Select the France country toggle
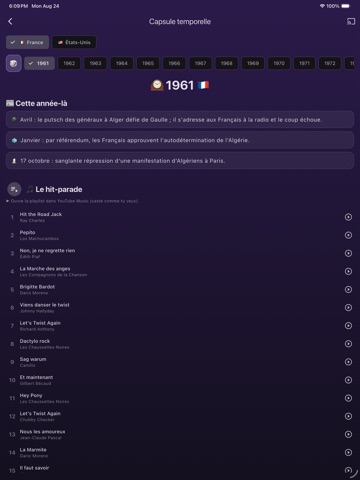Viewport: 360px width, 480px height. (x=27, y=42)
